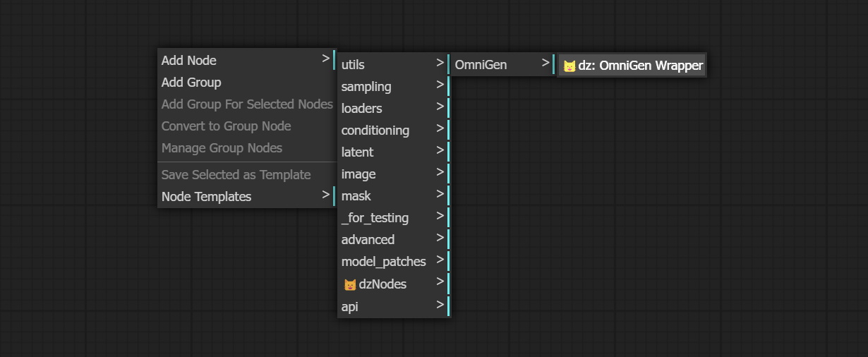Expand the advanced category

click(394, 240)
